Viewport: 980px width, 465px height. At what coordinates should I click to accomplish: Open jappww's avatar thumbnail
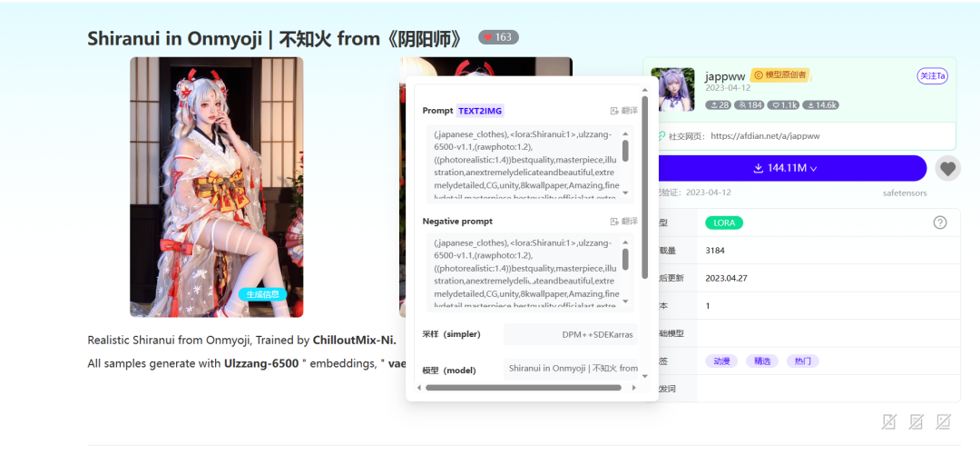[672, 90]
